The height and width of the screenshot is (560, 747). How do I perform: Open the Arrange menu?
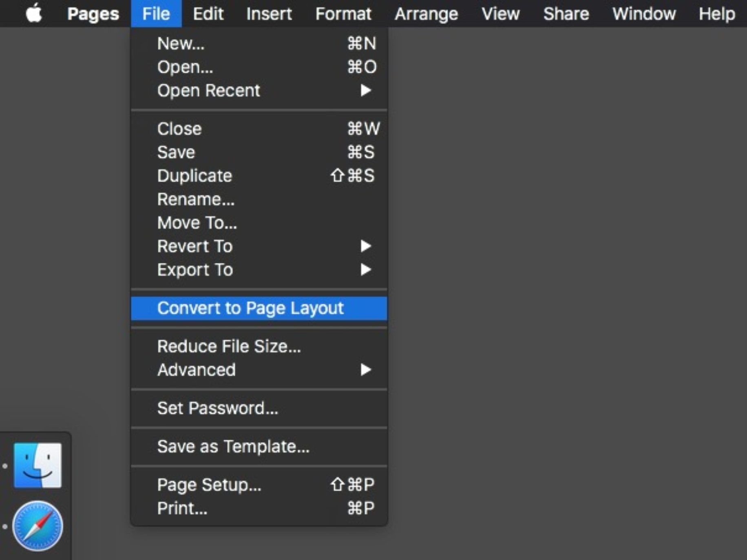[x=427, y=13]
